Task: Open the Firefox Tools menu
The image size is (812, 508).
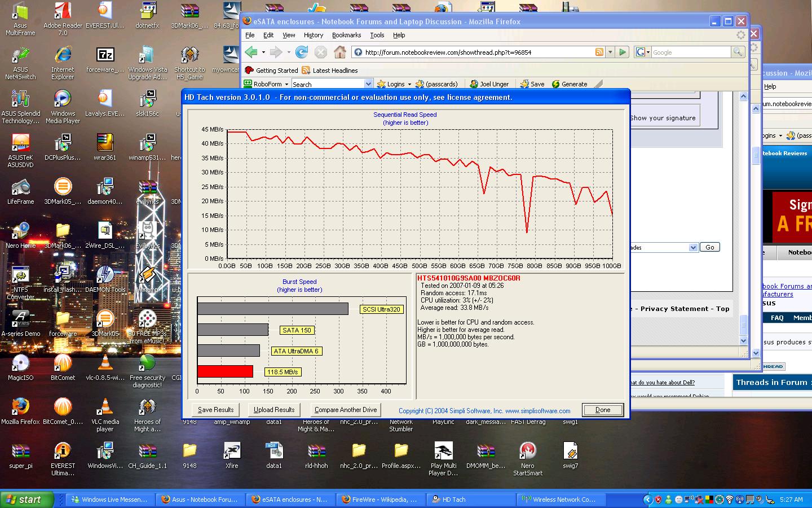Action: [x=377, y=35]
